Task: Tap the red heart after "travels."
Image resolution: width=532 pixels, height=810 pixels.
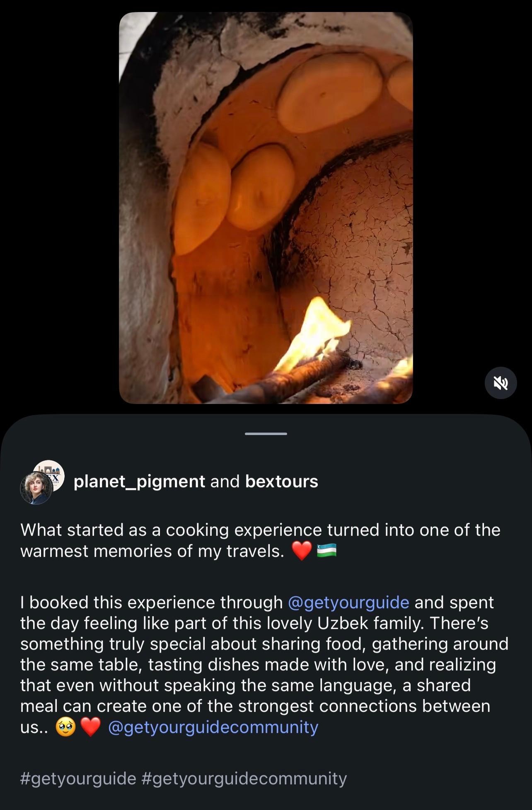Action: pos(302,551)
